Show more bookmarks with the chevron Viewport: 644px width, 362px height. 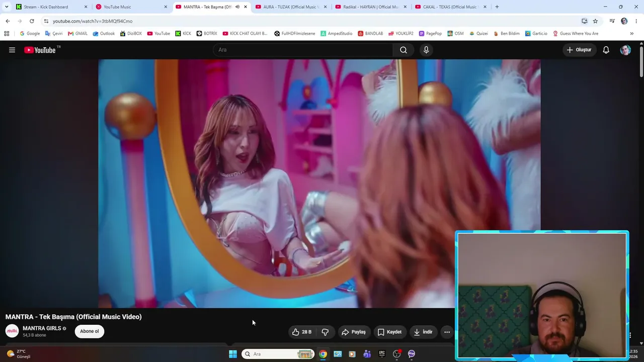pos(631,34)
